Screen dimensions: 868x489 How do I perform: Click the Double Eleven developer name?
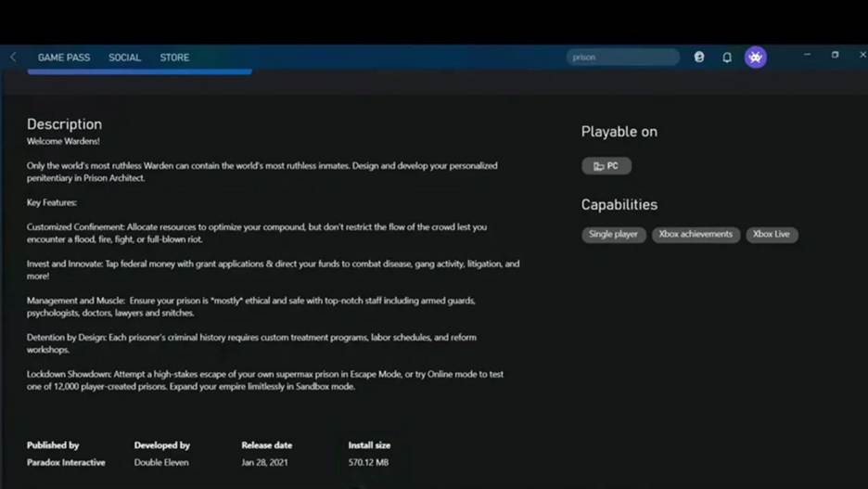162,462
